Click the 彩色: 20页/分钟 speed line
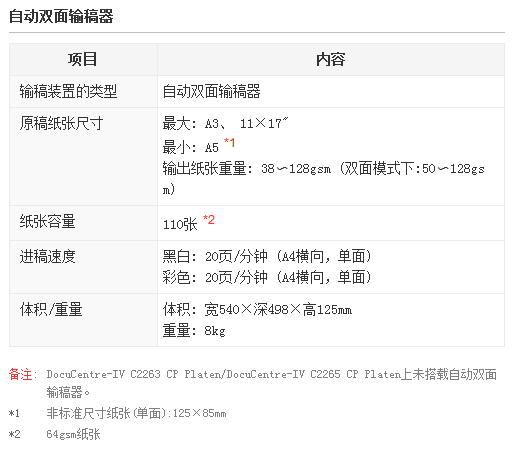515x454 pixels. click(267, 277)
